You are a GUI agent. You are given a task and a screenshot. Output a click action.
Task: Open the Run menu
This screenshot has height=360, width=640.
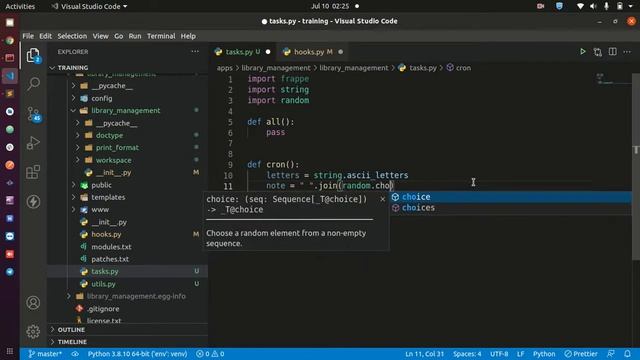[x=135, y=36]
